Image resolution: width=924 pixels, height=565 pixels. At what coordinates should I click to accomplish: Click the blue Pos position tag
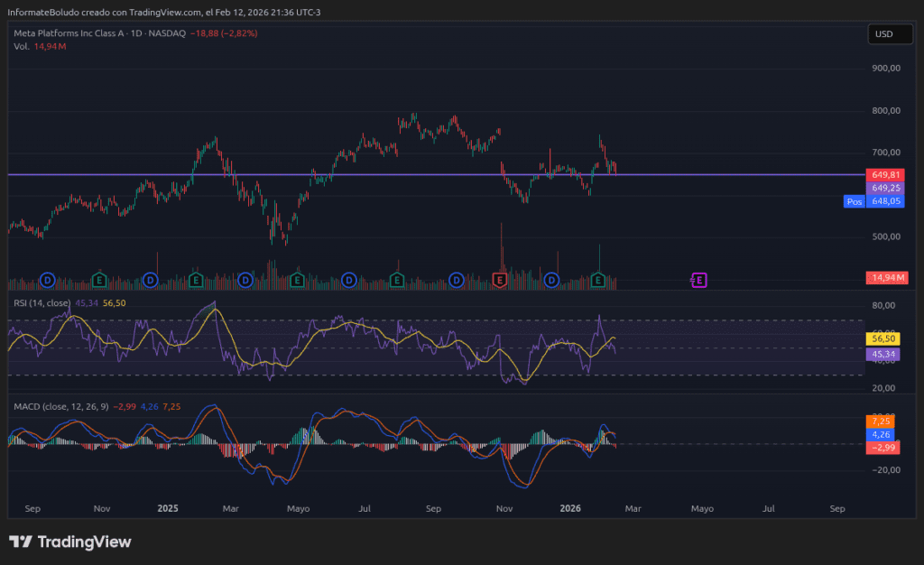[x=854, y=201]
